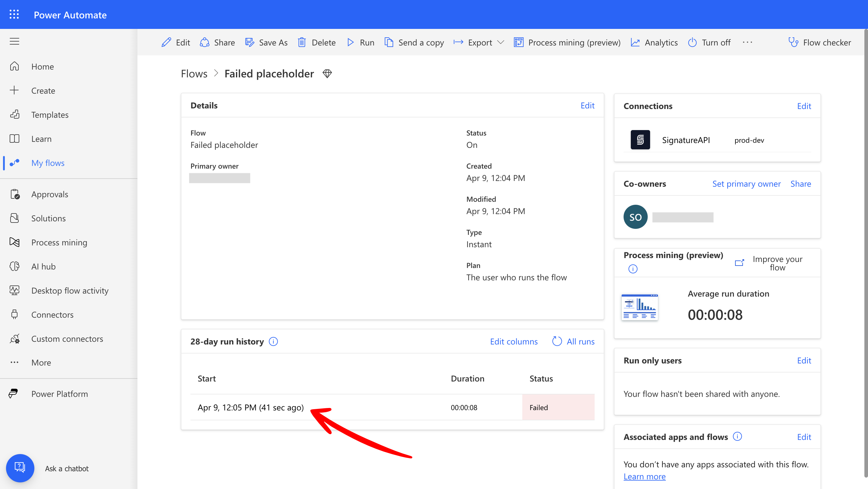Open Analytics chart icon

click(635, 42)
